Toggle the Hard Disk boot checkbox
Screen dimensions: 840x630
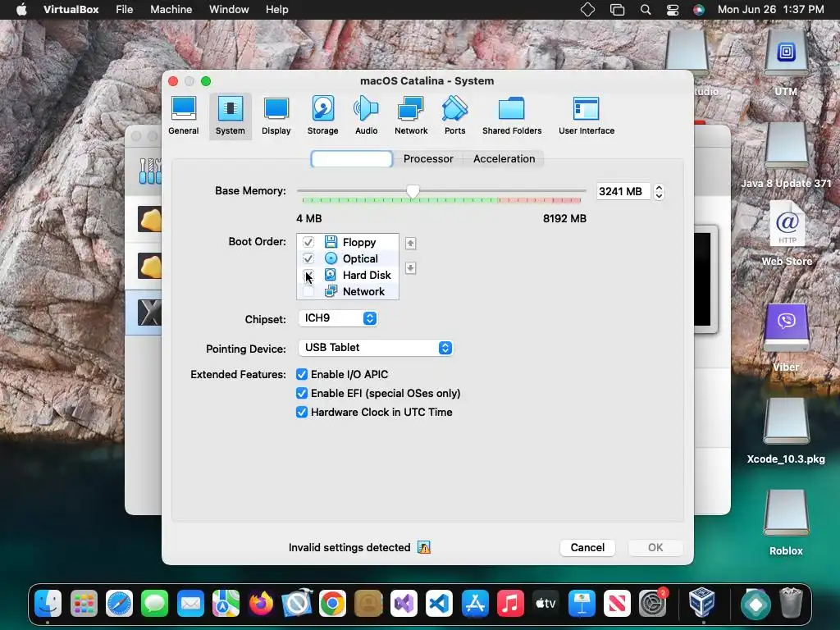308,276
